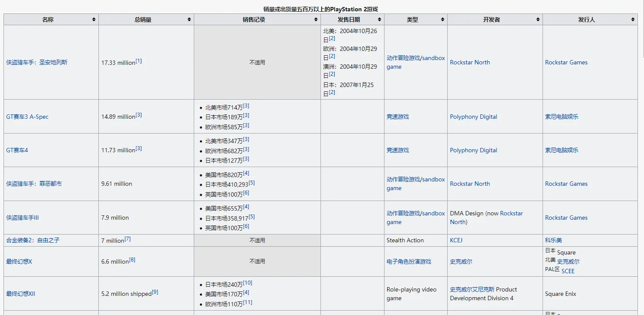
Task: Select 不适用 cell in 合金装备2 row
Action: 257,240
